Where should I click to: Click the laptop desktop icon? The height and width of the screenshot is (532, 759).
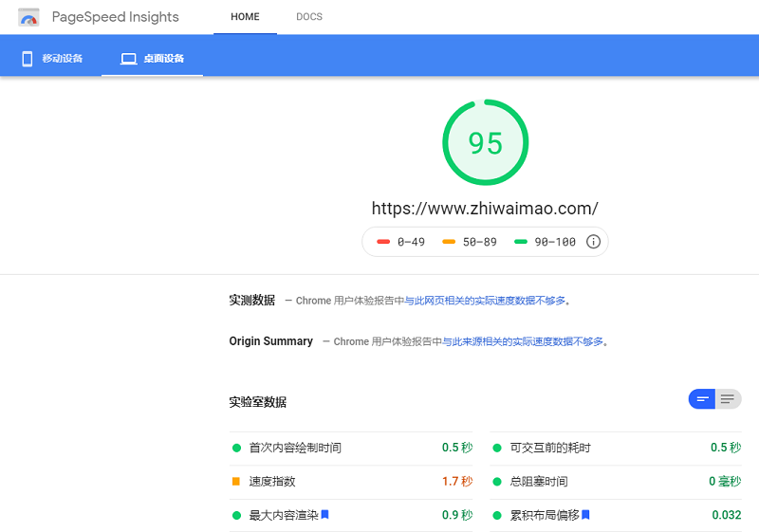click(x=129, y=59)
